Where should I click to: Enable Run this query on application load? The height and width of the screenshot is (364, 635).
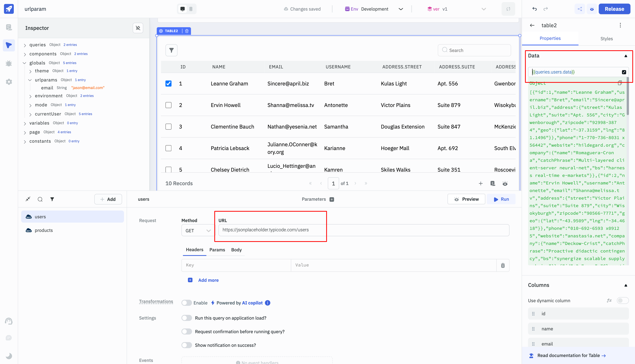click(187, 318)
